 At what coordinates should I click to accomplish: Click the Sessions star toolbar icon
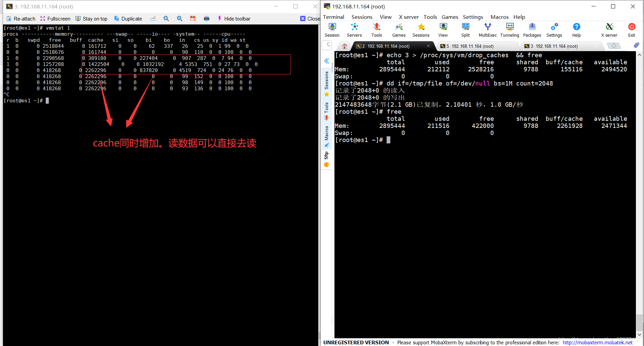coord(421,30)
